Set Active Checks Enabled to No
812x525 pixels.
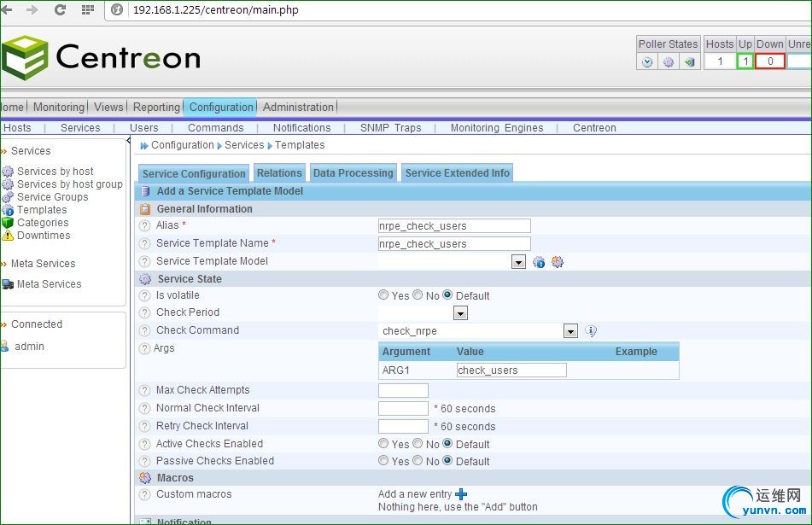(x=418, y=443)
